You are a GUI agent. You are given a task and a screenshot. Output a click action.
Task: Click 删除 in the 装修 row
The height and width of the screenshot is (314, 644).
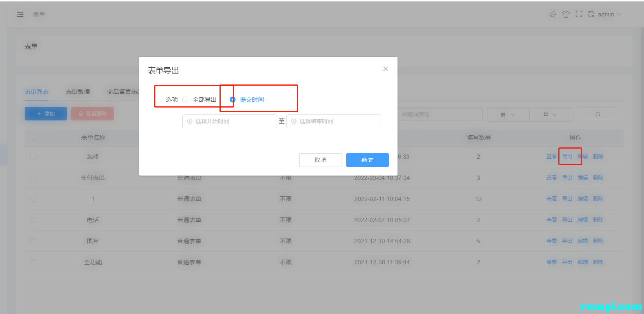tap(598, 156)
